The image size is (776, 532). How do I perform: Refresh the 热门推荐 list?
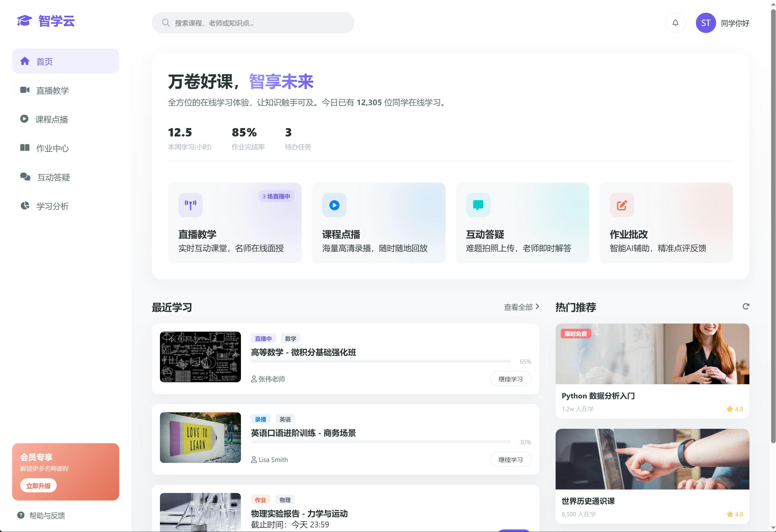(746, 306)
